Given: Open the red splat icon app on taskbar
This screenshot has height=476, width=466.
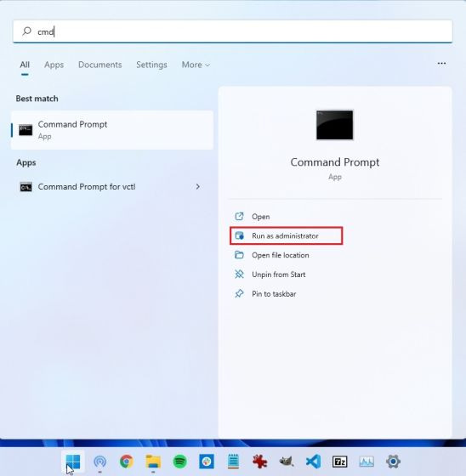Looking at the screenshot, I should pos(260,462).
